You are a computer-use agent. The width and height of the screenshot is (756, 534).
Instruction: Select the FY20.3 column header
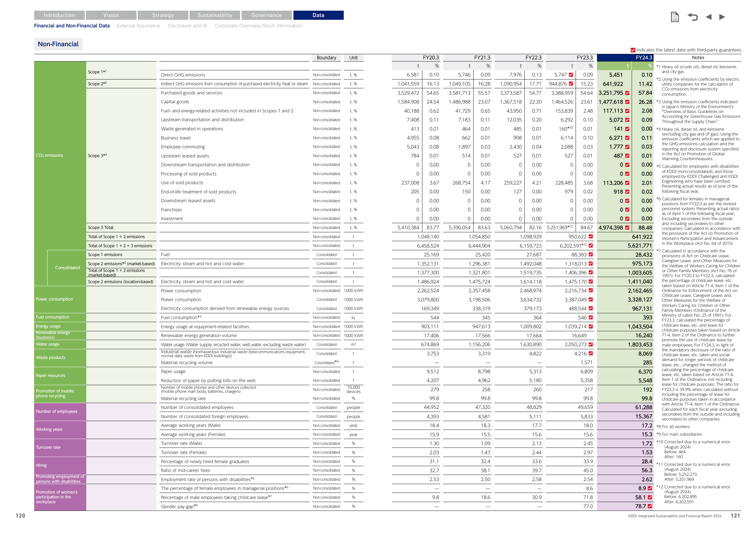coord(417,58)
